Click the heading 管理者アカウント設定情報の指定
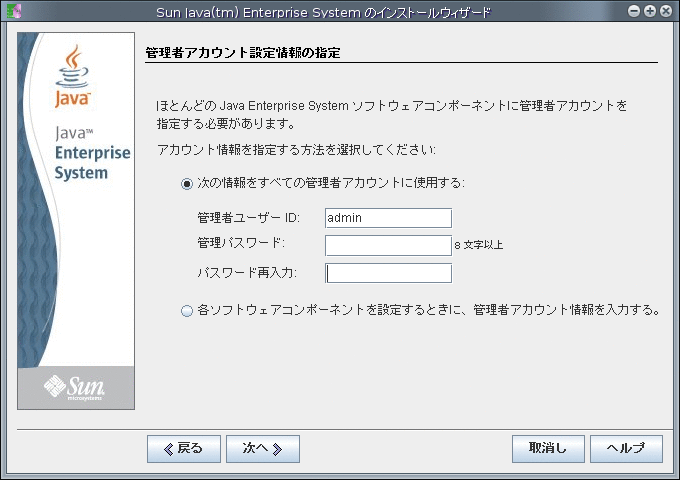 pyautogui.click(x=243, y=53)
